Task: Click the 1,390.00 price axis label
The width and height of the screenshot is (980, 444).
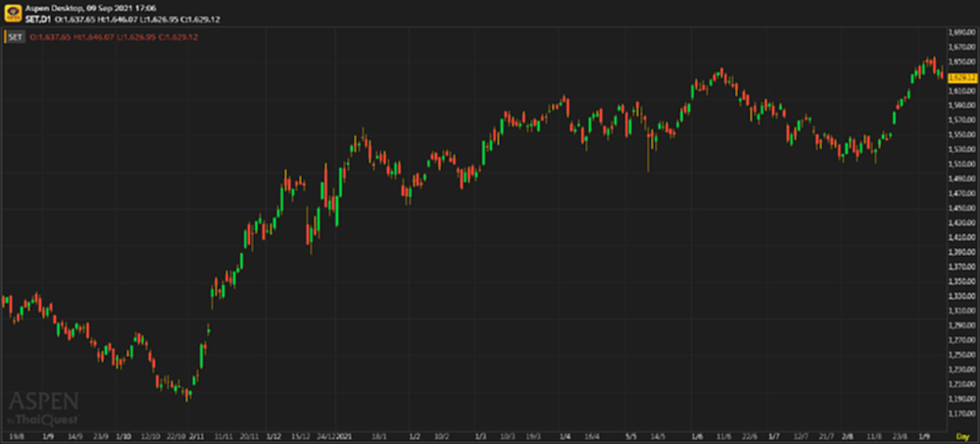Action: tap(963, 252)
